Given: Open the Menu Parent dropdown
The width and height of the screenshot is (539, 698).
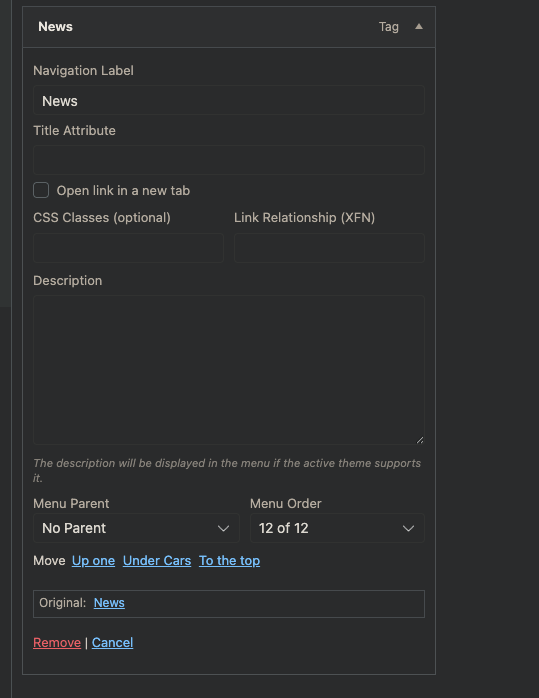Looking at the screenshot, I should (136, 528).
